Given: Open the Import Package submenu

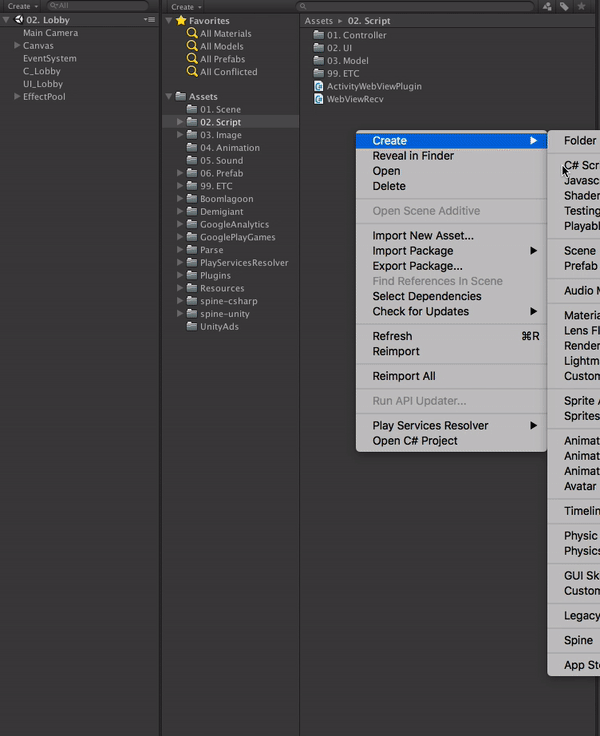Looking at the screenshot, I should (x=451, y=251).
